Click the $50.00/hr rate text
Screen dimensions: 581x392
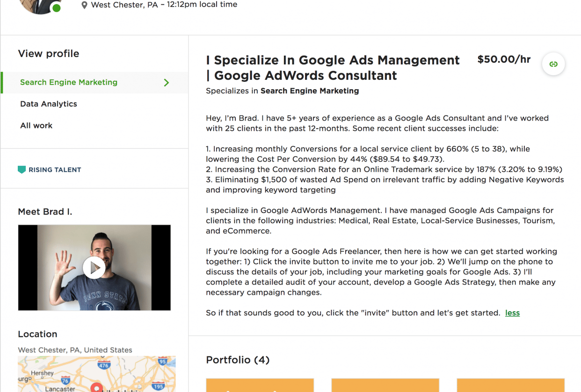click(x=504, y=59)
